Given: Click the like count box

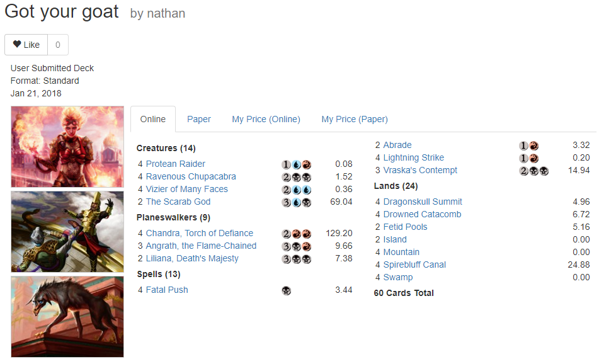Looking at the screenshot, I should pyautogui.click(x=58, y=45).
